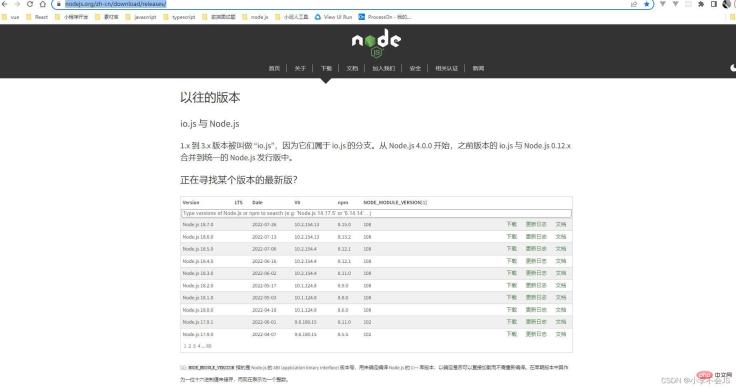Click 下载 for Node.js 18.4.0
The width and height of the screenshot is (736, 388).
point(512,261)
